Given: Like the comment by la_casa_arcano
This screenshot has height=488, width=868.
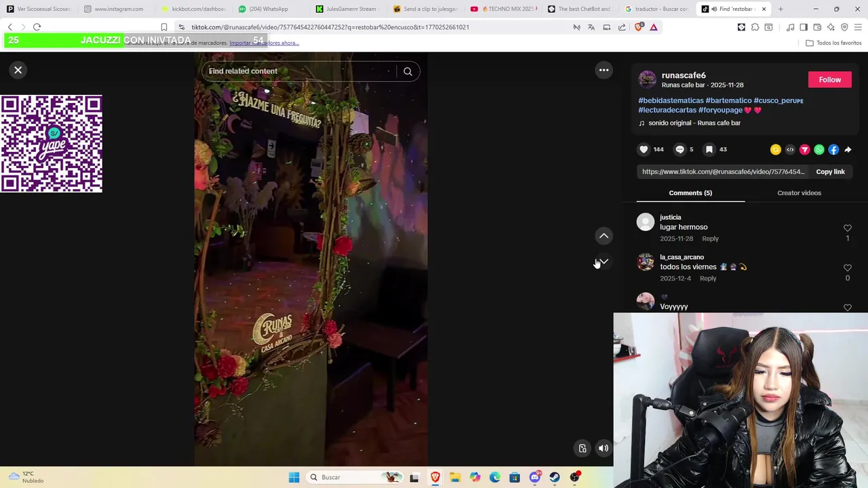Looking at the screenshot, I should point(847,268).
